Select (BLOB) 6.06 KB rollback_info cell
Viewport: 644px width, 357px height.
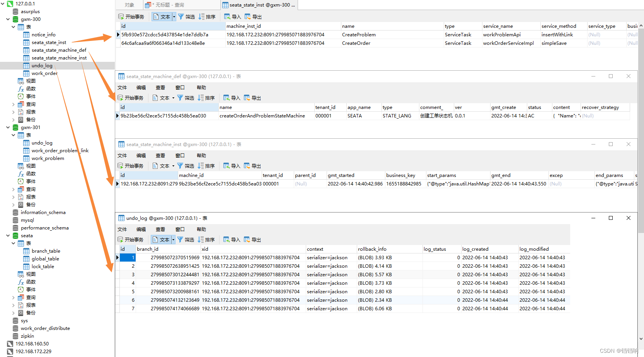tap(389, 309)
